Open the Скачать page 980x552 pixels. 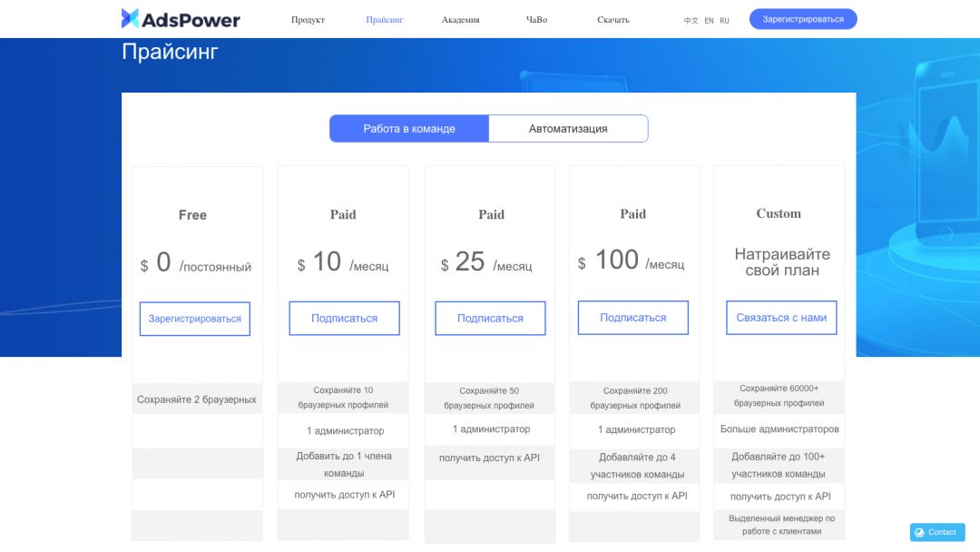click(x=612, y=19)
